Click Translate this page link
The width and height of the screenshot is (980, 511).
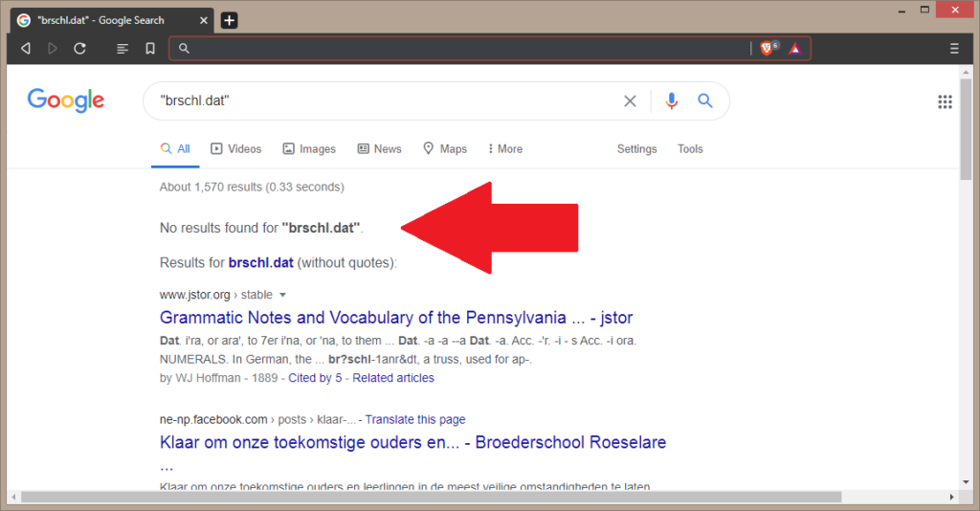415,419
